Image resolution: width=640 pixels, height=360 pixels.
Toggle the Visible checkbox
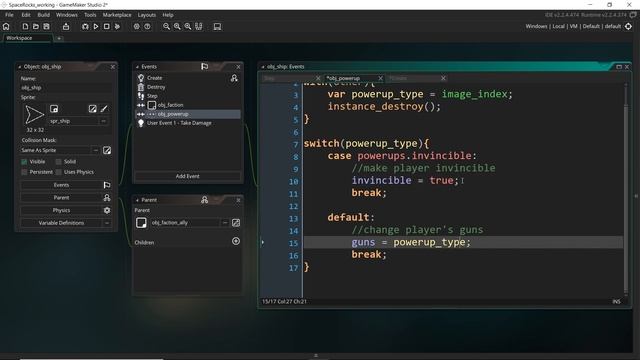pos(24,162)
